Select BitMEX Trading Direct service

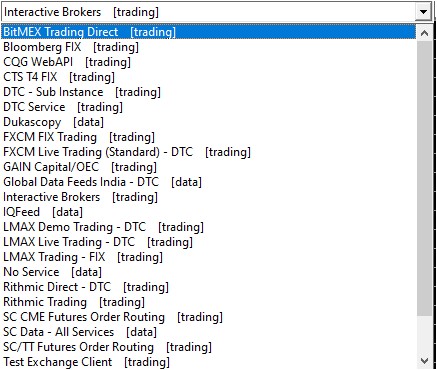[x=208, y=32]
